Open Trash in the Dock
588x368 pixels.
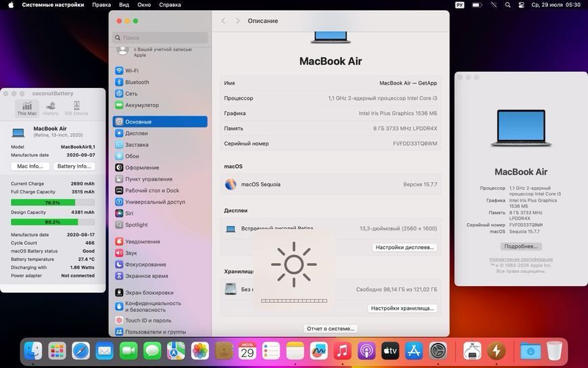[x=554, y=352]
